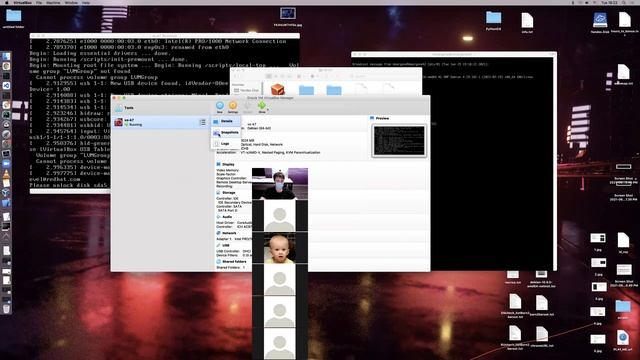Choose Snapshots in the popup menu
This screenshot has height=360, width=640.
click(x=226, y=133)
